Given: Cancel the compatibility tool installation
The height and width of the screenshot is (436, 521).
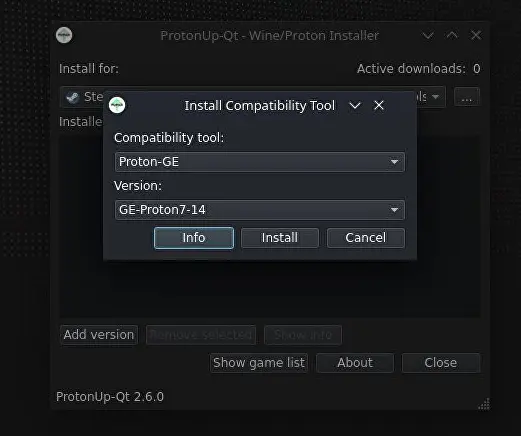Looking at the screenshot, I should (x=366, y=238).
